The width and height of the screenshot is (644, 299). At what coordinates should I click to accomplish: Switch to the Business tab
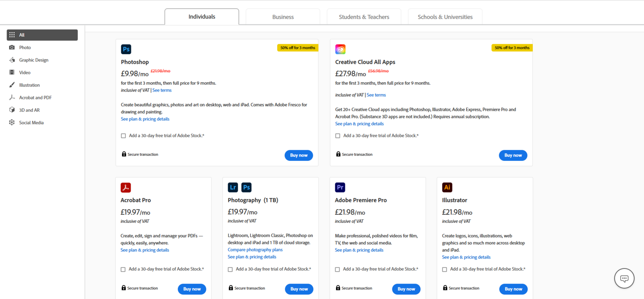[x=283, y=17]
